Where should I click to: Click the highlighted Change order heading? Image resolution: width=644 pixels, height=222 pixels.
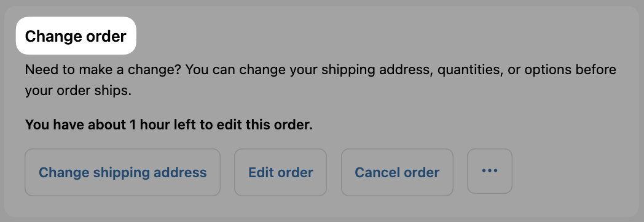coord(76,36)
